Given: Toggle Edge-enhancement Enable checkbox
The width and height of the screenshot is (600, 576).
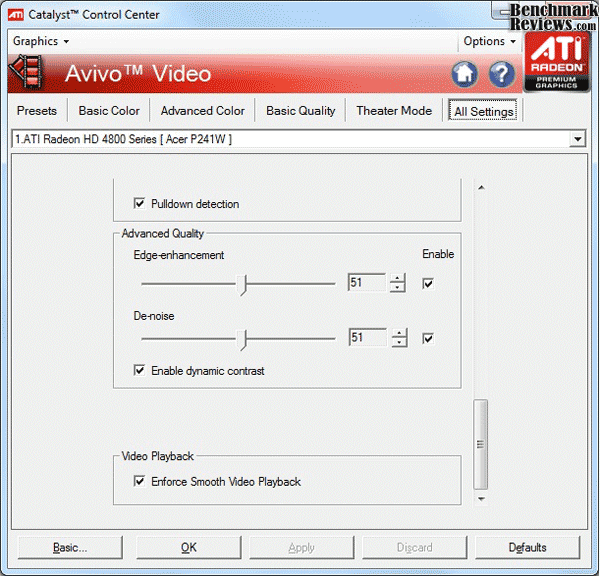Looking at the screenshot, I should [x=428, y=284].
